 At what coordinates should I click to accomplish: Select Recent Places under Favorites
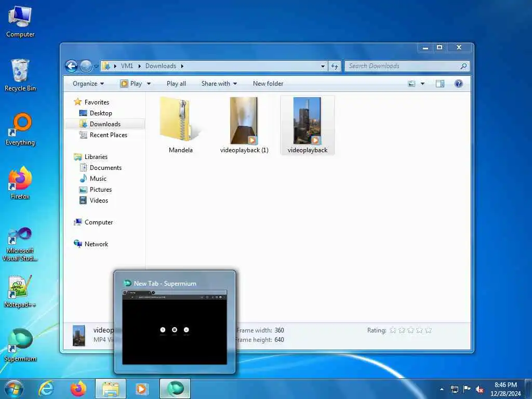108,135
